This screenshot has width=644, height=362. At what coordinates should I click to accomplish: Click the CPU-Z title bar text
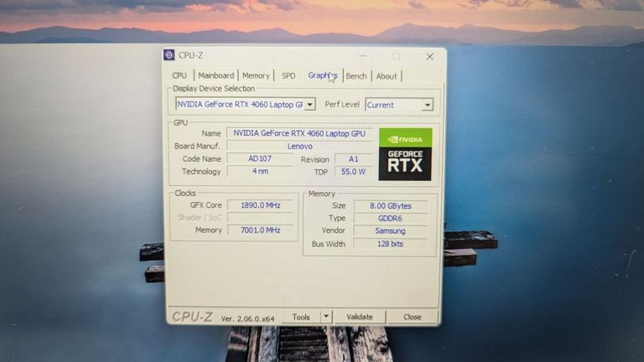pos(191,55)
